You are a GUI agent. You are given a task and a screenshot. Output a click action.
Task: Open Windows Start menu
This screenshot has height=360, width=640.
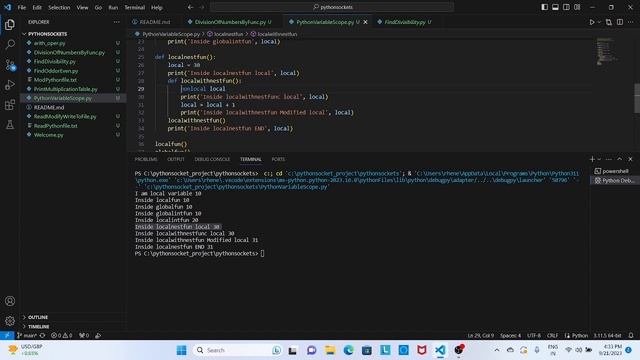coord(182,350)
